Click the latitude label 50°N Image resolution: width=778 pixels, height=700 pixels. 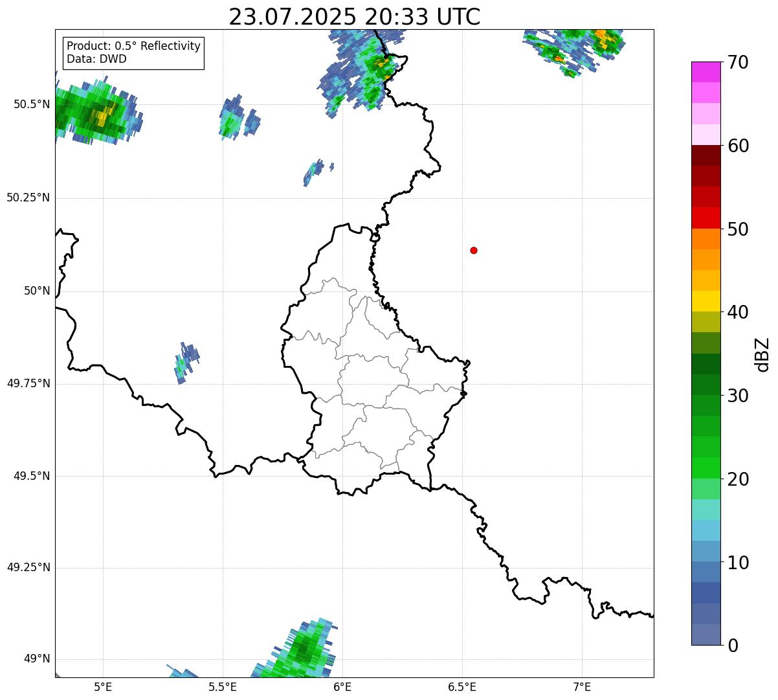tap(37, 291)
